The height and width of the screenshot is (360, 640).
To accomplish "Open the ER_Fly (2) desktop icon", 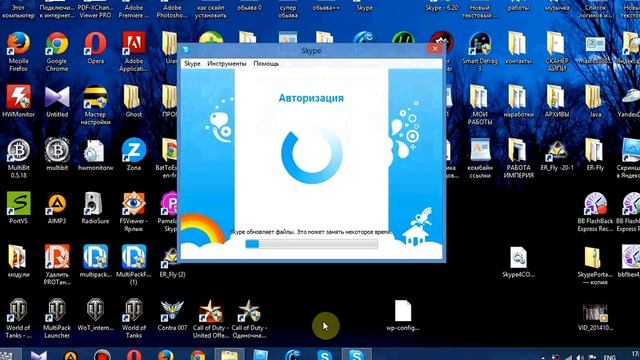I will 172,261.
